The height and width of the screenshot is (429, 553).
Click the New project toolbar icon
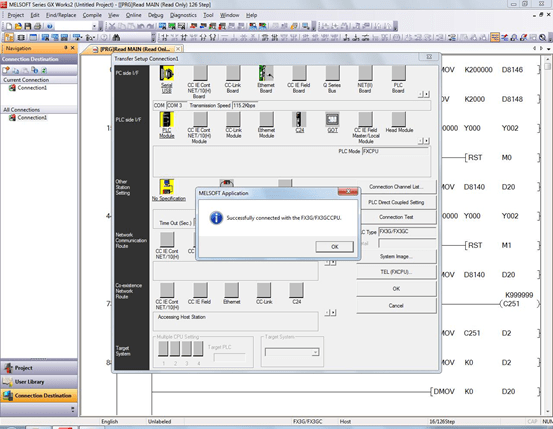pos(9,26)
